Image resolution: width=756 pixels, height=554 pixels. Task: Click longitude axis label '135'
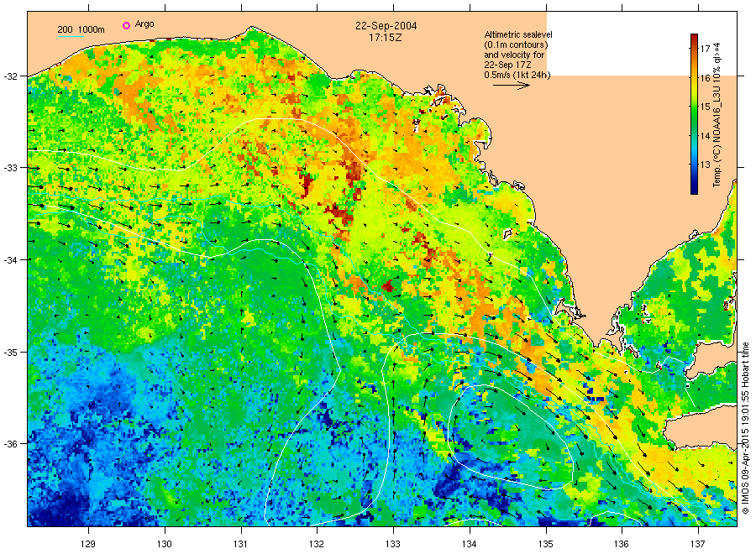tap(546, 545)
